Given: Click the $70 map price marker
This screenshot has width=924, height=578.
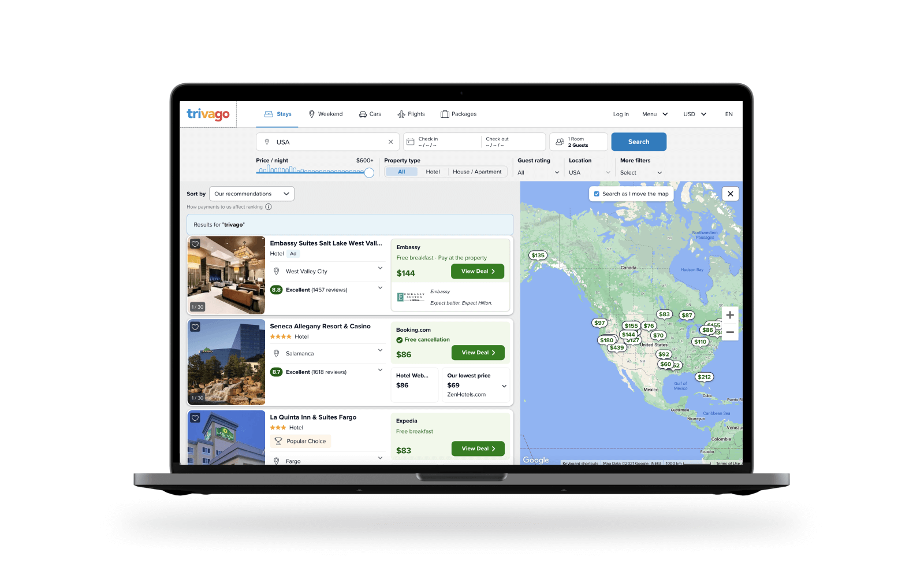Looking at the screenshot, I should pyautogui.click(x=658, y=335).
